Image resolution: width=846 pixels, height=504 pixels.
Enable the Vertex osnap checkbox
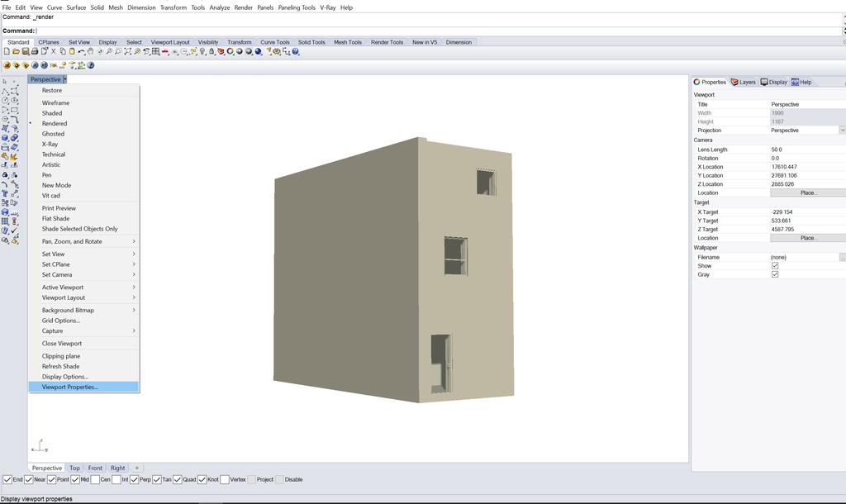pyautogui.click(x=225, y=479)
